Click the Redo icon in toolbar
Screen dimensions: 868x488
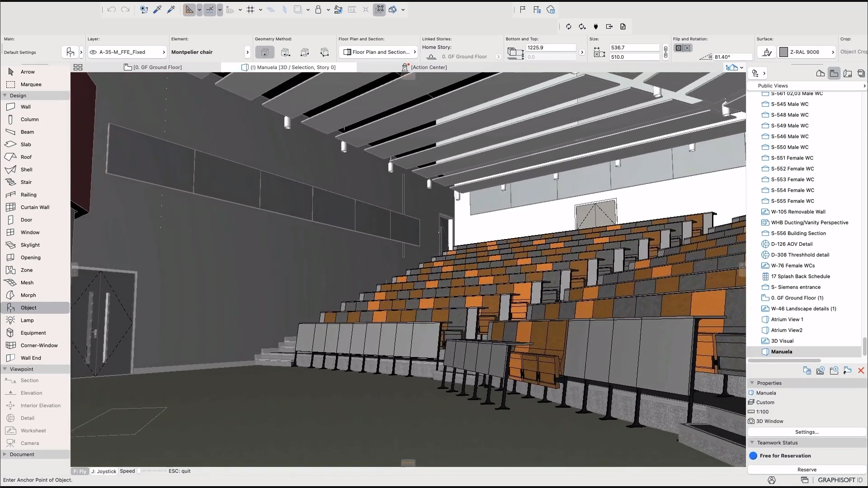point(125,9)
